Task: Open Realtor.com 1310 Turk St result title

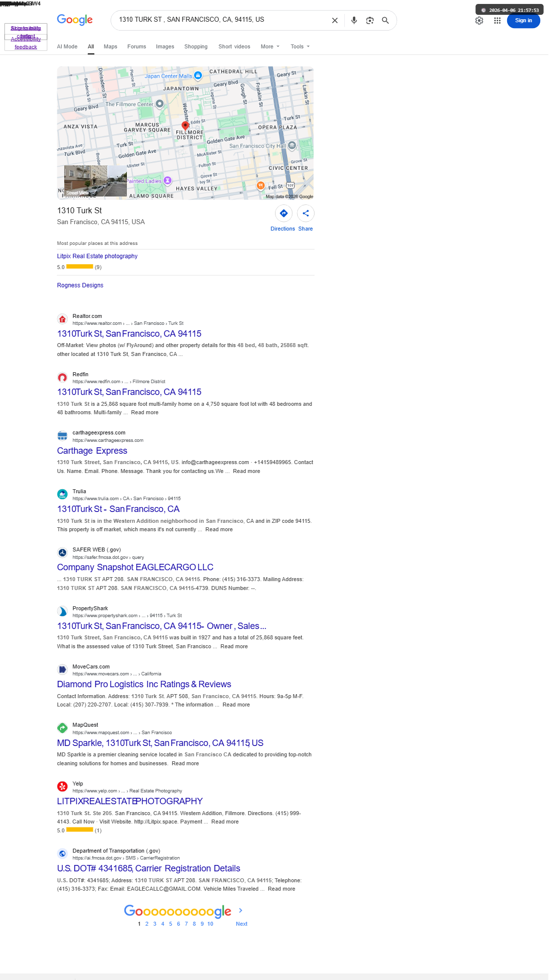Action: click(x=129, y=334)
